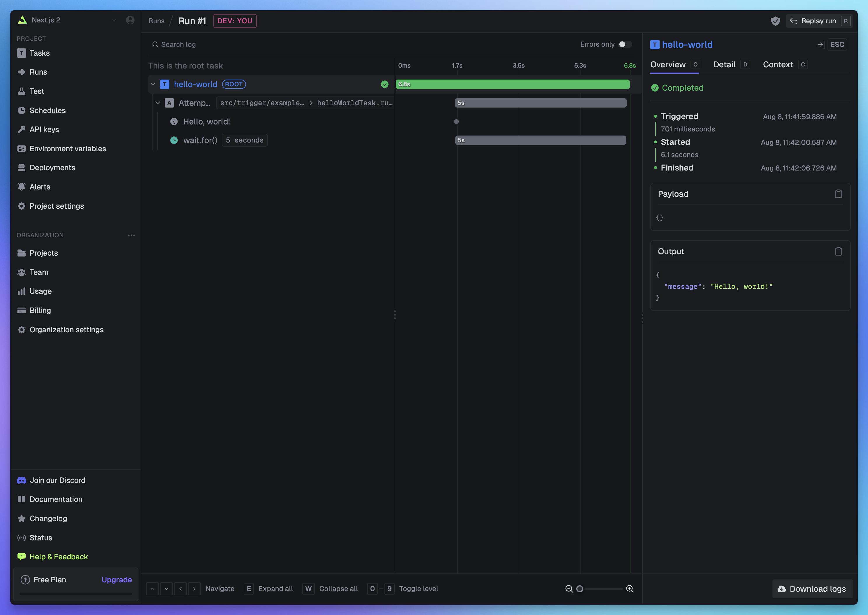The width and height of the screenshot is (868, 615).
Task: Click the organization three-dots menu icon
Action: click(x=131, y=235)
